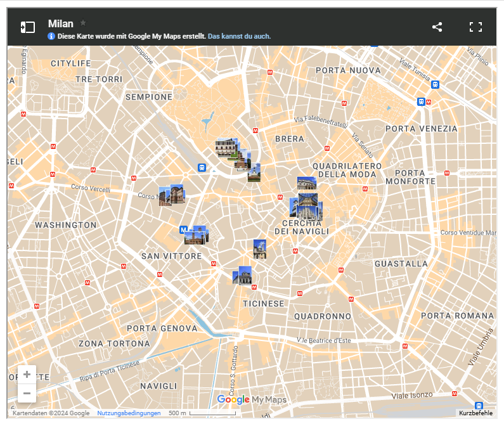This screenshot has width=504, height=426.
Task: Open the photo marker above San Vittore
Action: [x=195, y=235]
